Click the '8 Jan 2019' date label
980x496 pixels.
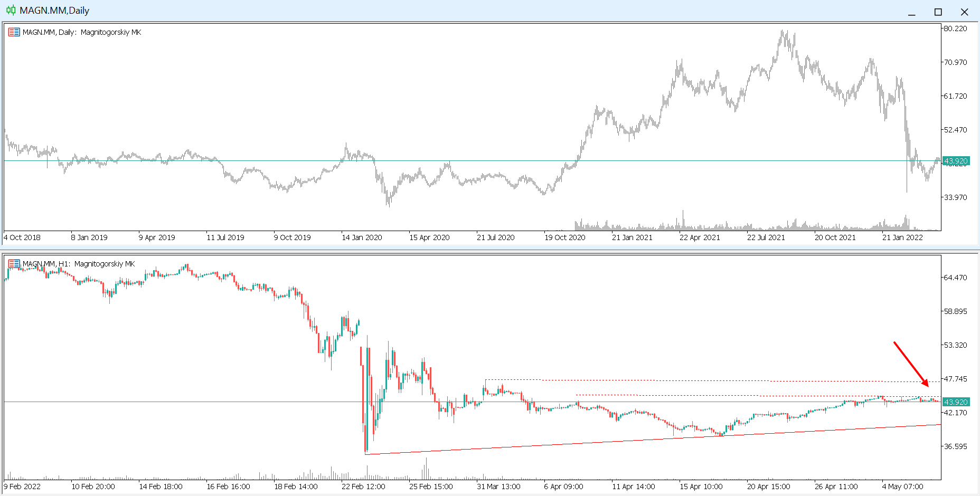point(89,237)
